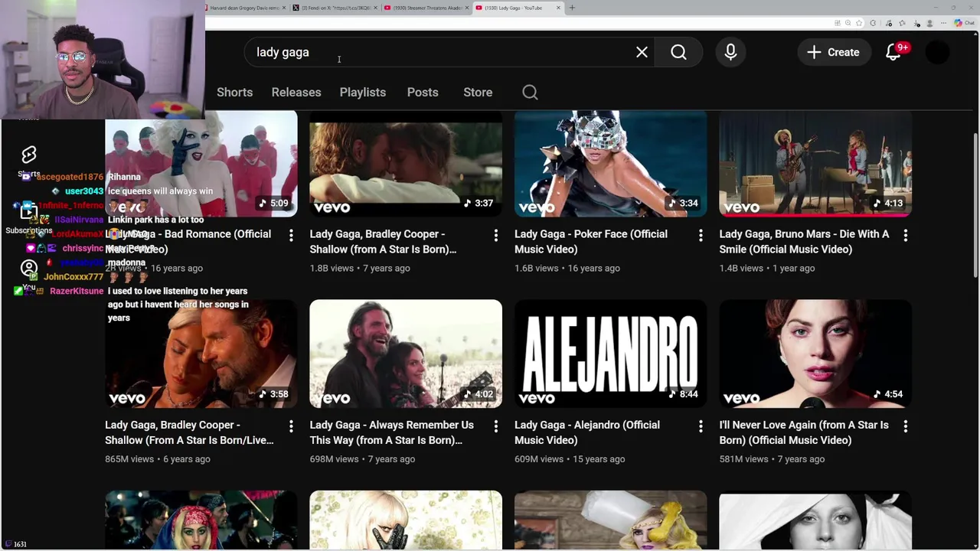Start voice search with microphone

[x=730, y=52]
